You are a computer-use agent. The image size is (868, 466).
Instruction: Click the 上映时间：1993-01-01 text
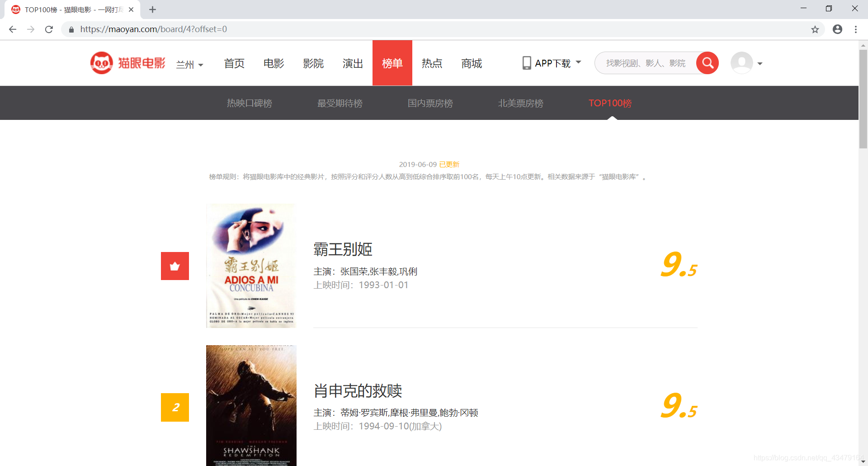click(361, 285)
